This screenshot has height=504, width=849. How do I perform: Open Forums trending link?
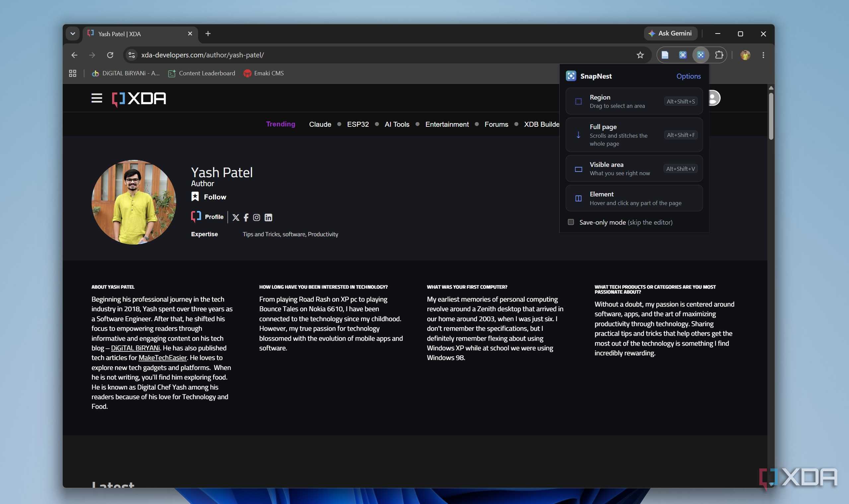pos(496,124)
